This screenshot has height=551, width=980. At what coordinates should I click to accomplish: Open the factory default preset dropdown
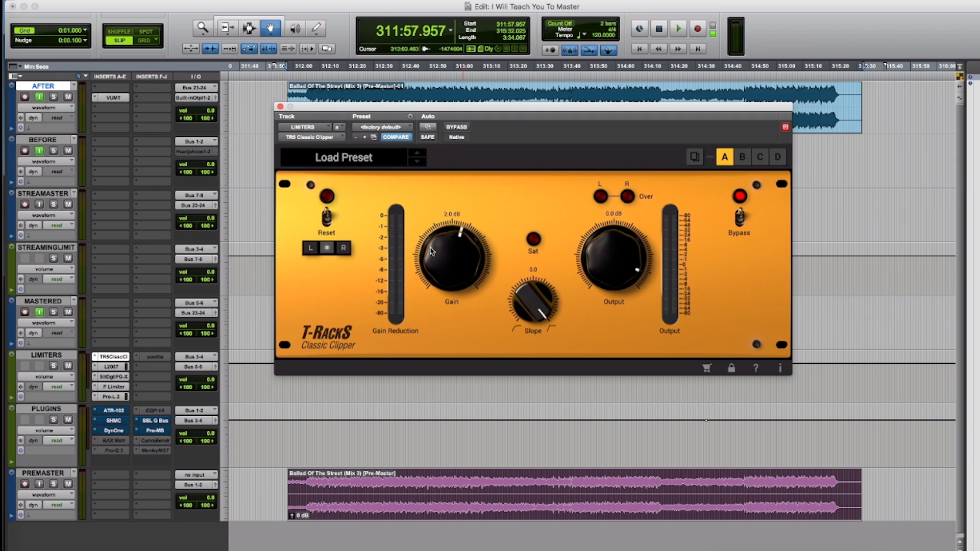(x=382, y=127)
